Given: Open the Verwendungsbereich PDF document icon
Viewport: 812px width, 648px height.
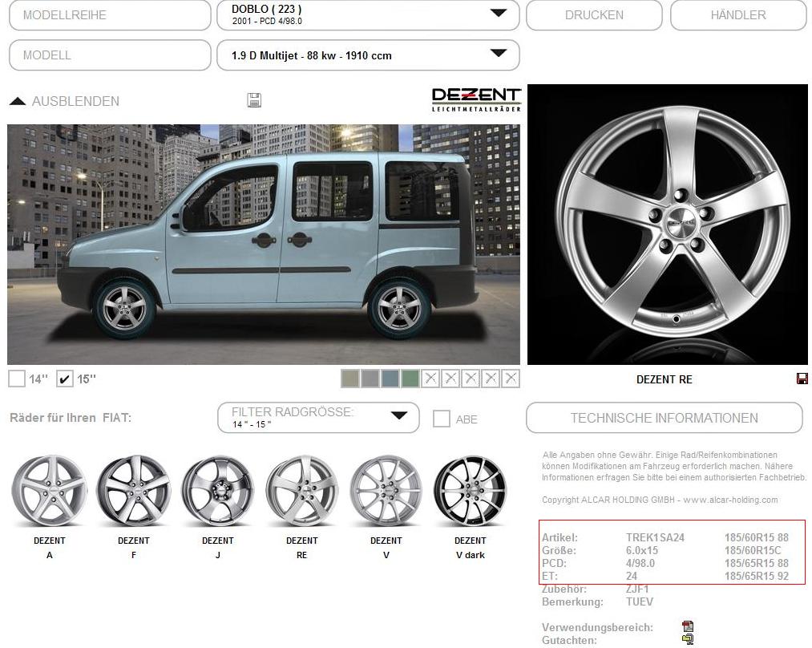Looking at the screenshot, I should (687, 626).
